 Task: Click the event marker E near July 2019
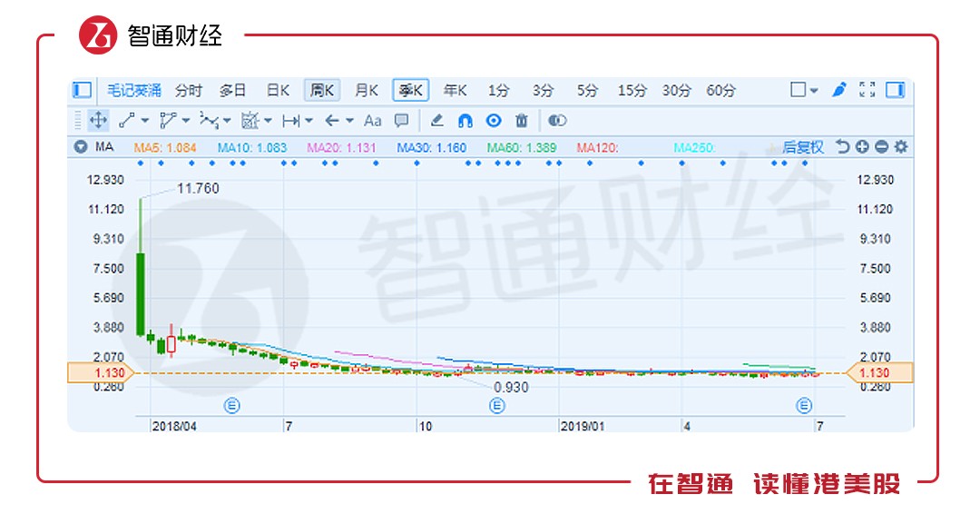point(804,406)
